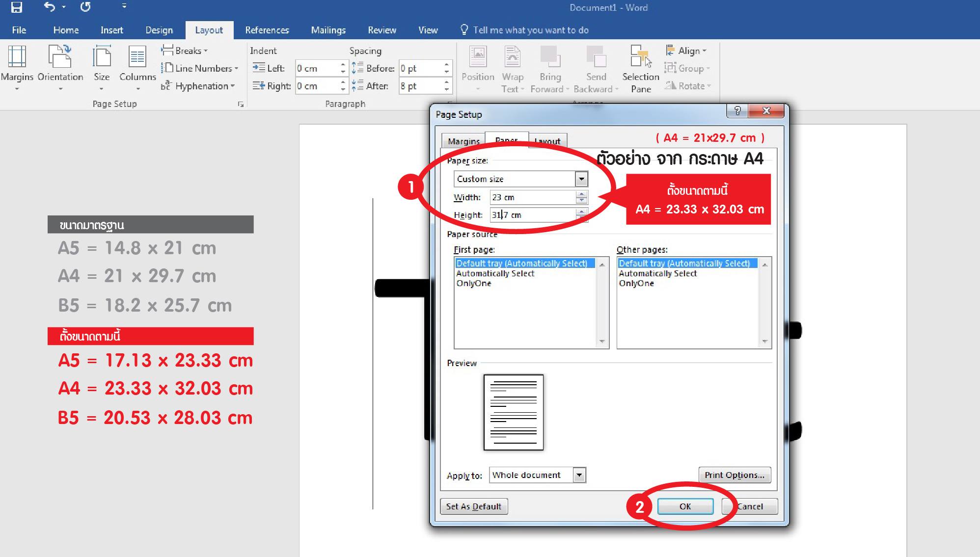Switch to the Review ribbon tab
Screen dimensions: 980x557
pos(382,30)
